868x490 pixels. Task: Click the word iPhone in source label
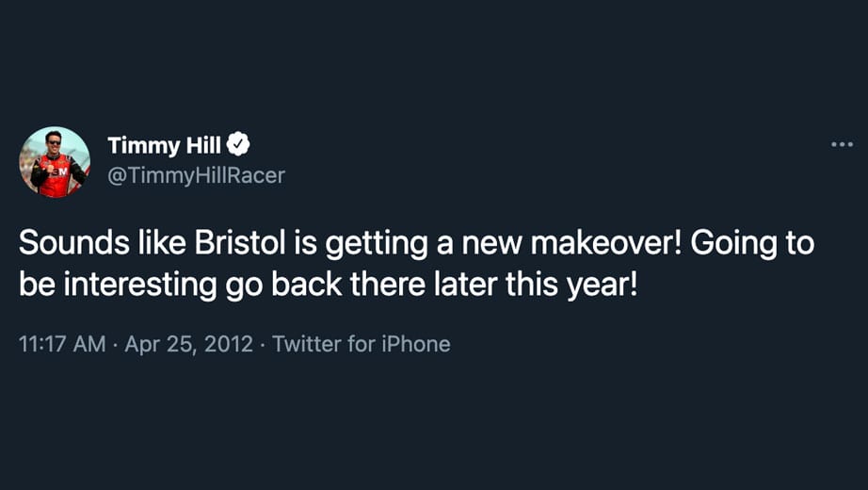[x=416, y=344]
